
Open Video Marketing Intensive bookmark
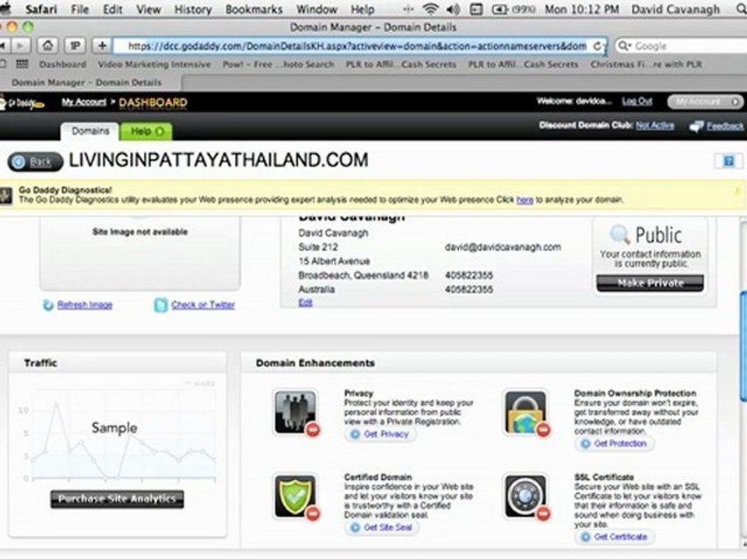[x=154, y=64]
